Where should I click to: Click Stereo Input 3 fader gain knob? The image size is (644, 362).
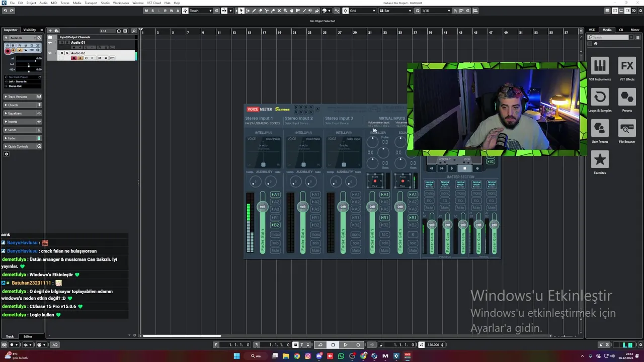tap(343, 207)
